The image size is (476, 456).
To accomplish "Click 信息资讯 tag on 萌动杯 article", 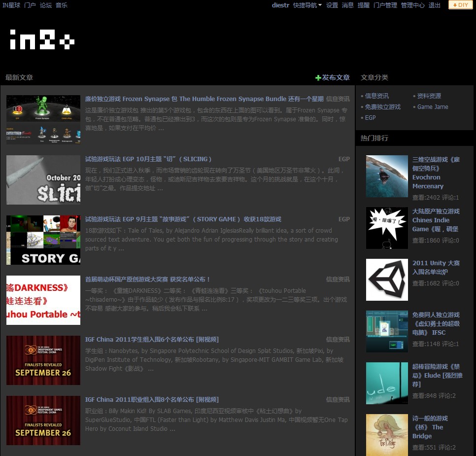I will [x=338, y=280].
